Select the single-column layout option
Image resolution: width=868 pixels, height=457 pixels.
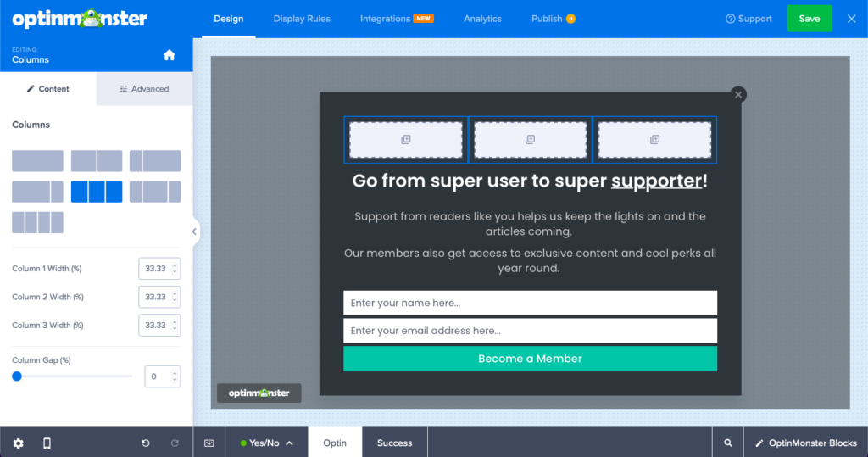(x=37, y=161)
